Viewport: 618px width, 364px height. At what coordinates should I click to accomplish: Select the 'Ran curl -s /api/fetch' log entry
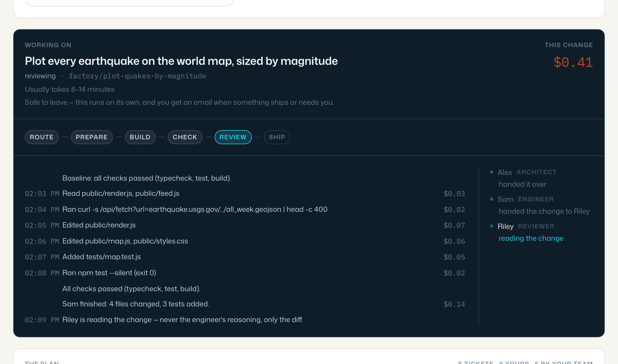coord(195,210)
